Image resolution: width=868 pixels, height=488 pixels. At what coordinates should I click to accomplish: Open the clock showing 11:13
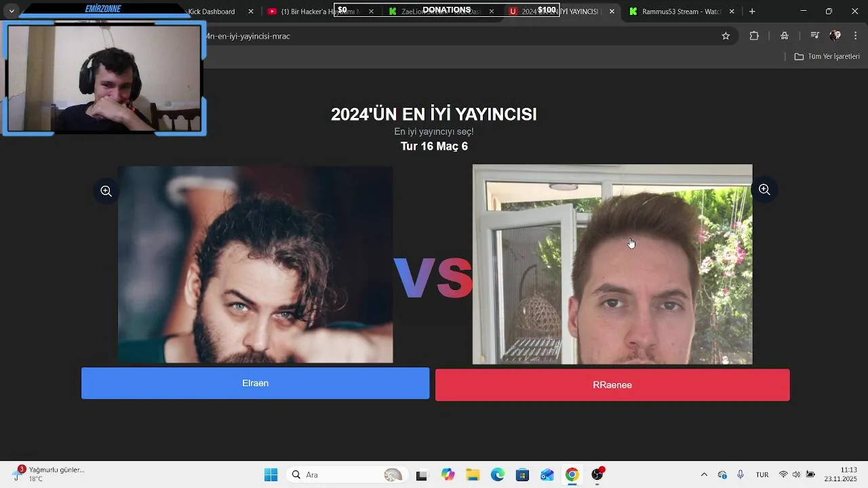click(x=841, y=474)
